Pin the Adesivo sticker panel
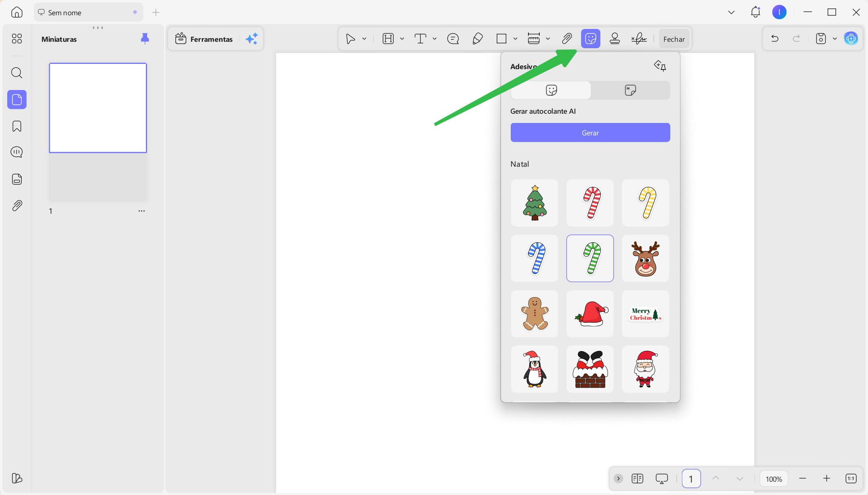Viewport: 868px width, 495px height. pyautogui.click(x=660, y=65)
